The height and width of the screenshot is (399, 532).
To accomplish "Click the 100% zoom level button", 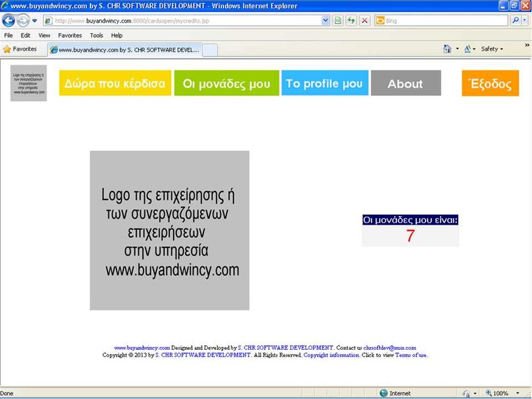I will pos(497,393).
